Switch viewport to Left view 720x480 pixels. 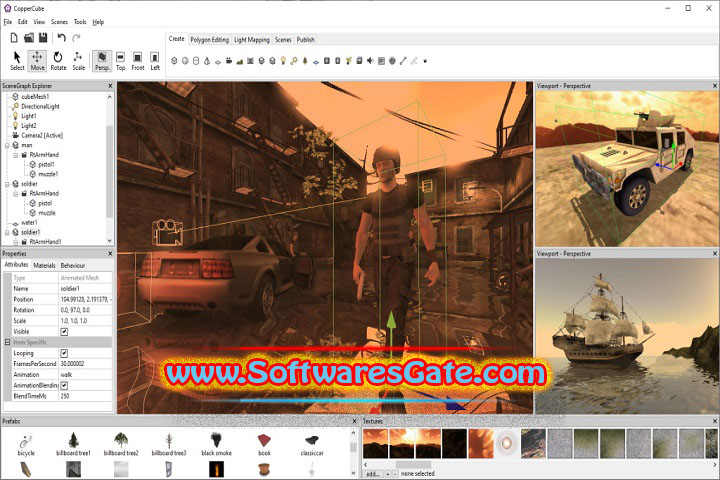click(155, 61)
